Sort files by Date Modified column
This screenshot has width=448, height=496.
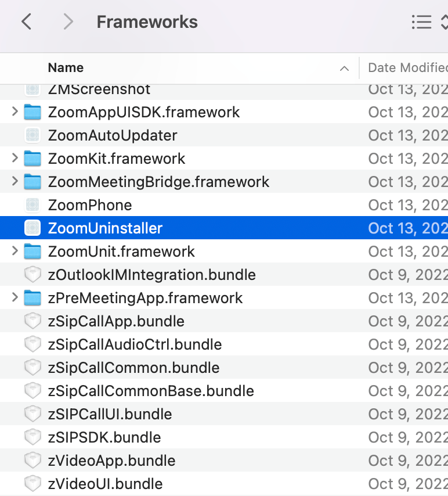tap(407, 68)
